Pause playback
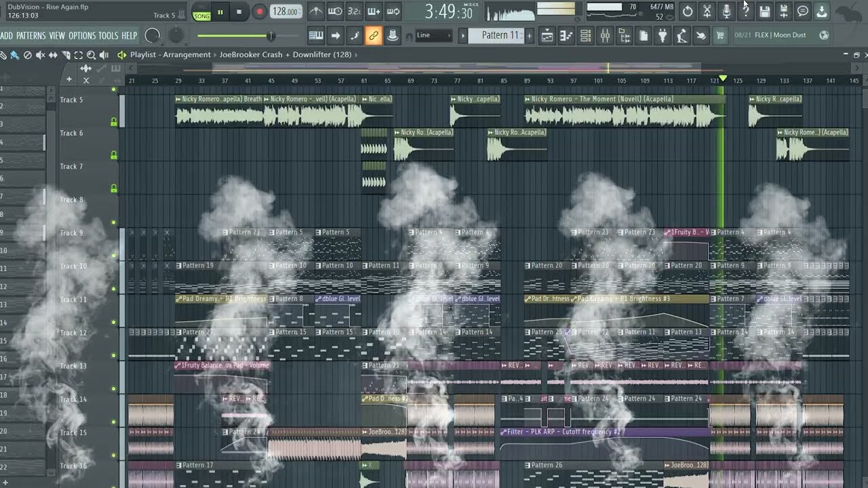This screenshot has height=488, width=868. pyautogui.click(x=220, y=12)
